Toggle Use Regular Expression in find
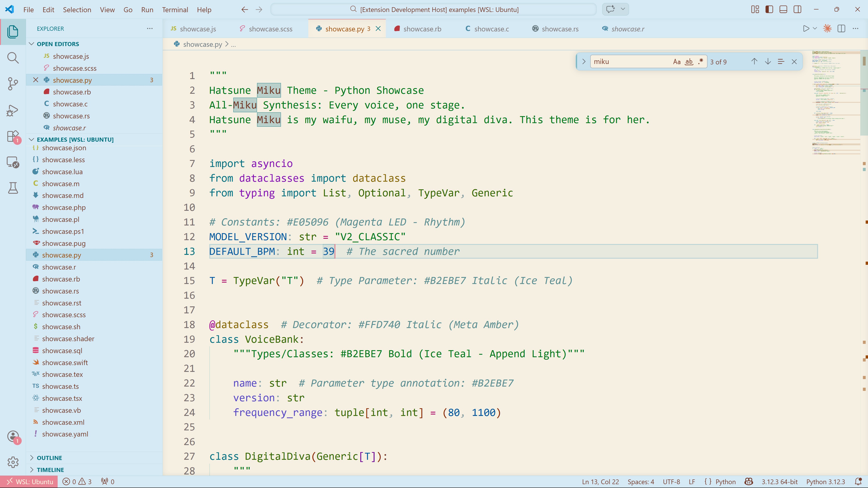Image resolution: width=868 pixels, height=488 pixels. point(701,62)
